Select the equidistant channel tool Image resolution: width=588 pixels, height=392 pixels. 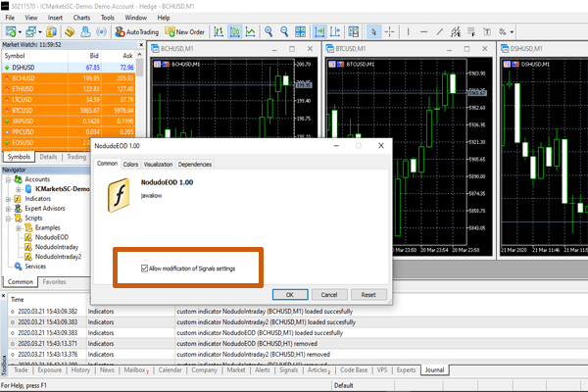click(456, 32)
